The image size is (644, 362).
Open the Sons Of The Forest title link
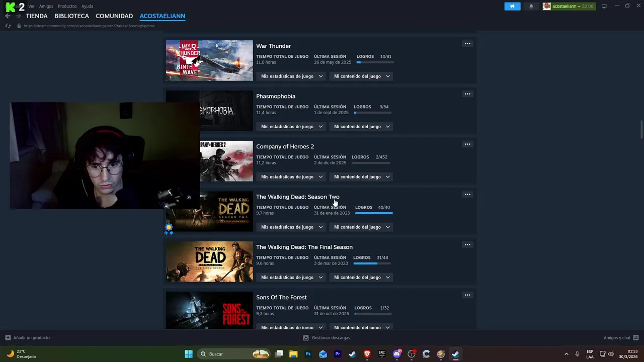[281, 297]
